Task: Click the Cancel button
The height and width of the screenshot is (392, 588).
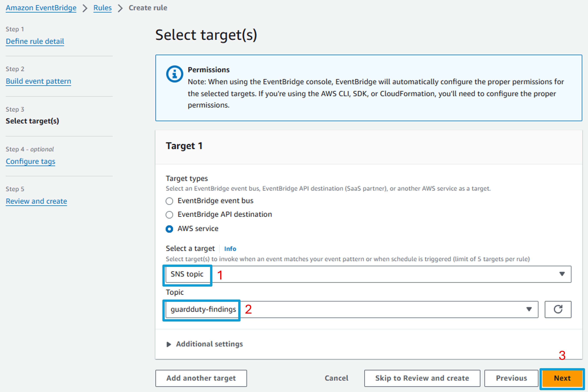Action: tap(336, 378)
